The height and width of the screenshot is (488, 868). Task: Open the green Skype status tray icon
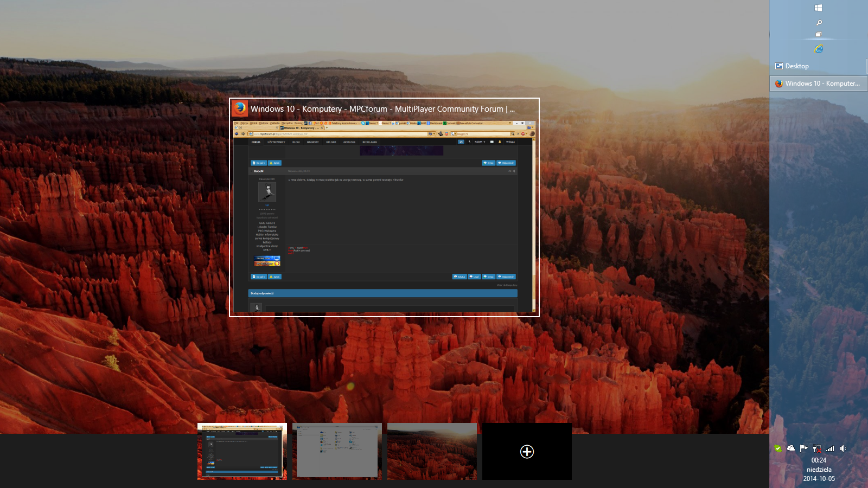[x=778, y=448]
